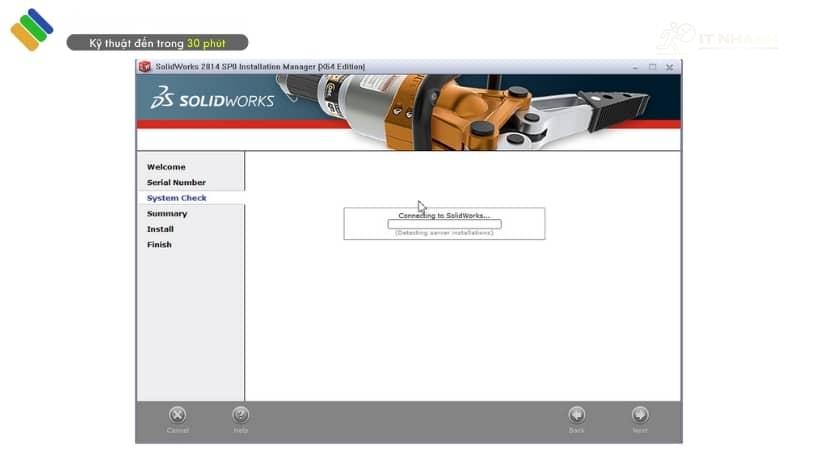Click the "Kỹ thuật đến trong 30 phút" banner

pyautogui.click(x=157, y=43)
